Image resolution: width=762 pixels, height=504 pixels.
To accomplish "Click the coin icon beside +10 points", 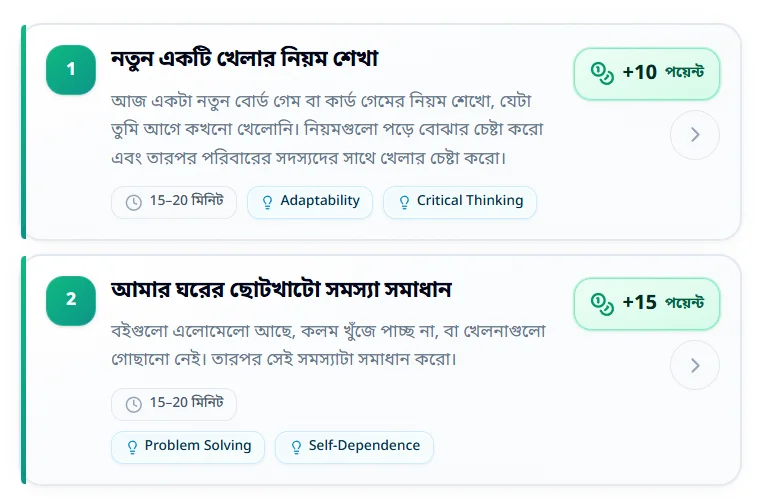I will pyautogui.click(x=602, y=73).
